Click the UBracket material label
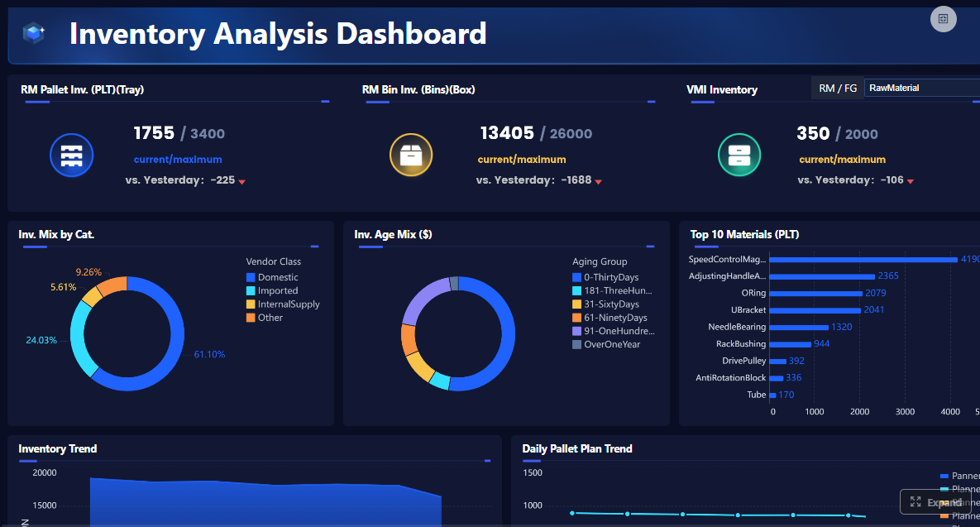This screenshot has height=527, width=980. point(748,309)
